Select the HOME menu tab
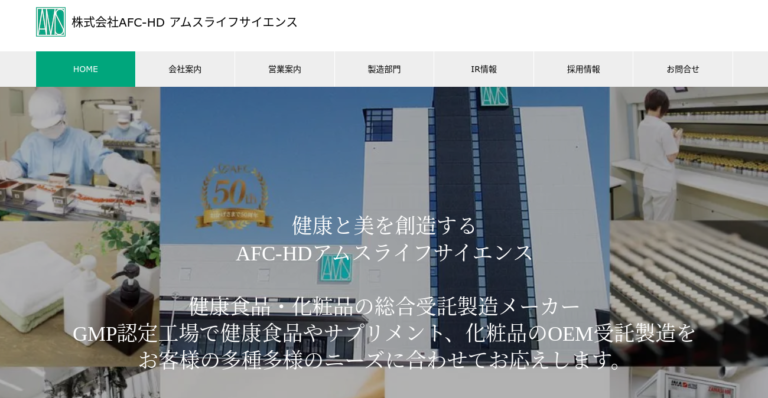Screen dimensions: 768x398 pos(85,69)
